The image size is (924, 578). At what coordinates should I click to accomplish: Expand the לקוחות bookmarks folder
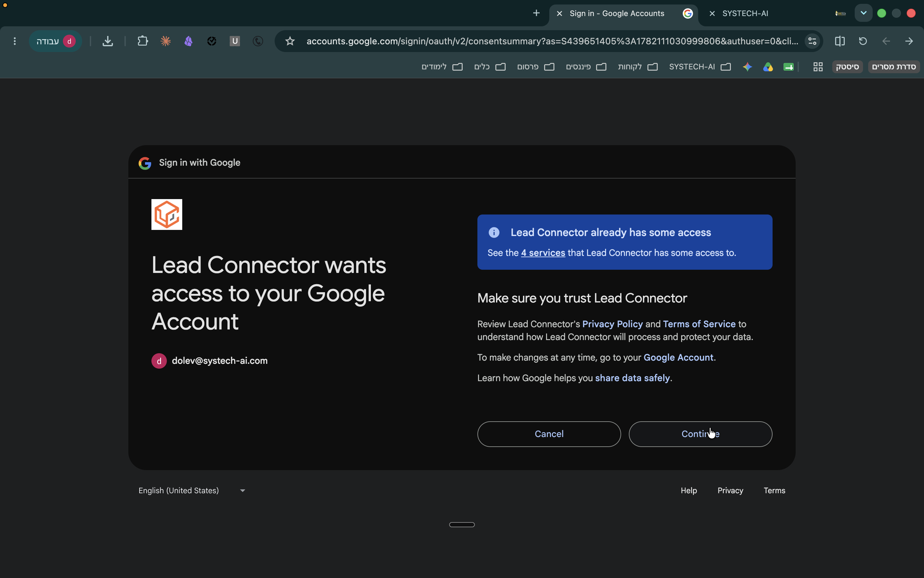637,67
